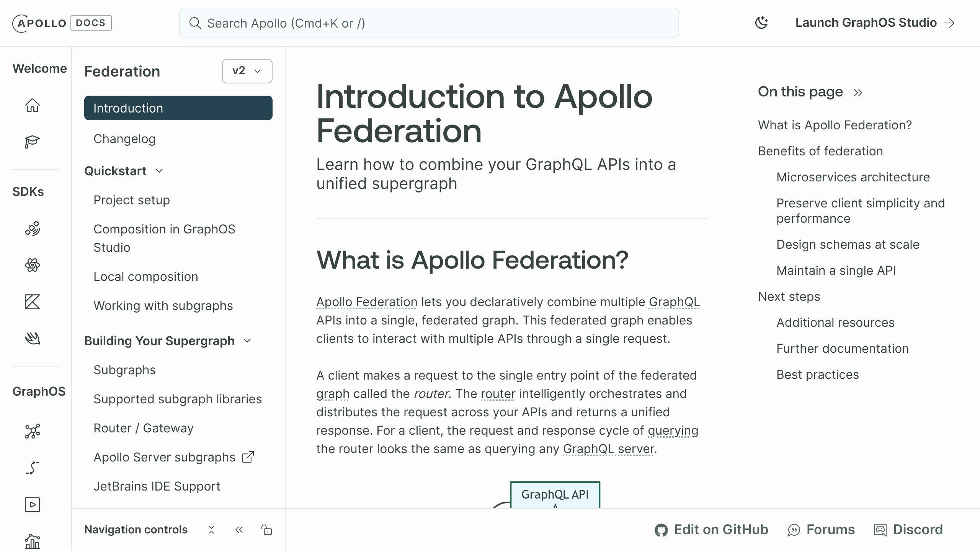This screenshot has height=551, width=980.
Task: Pin the sidebar using the lock icon
Action: click(x=267, y=530)
